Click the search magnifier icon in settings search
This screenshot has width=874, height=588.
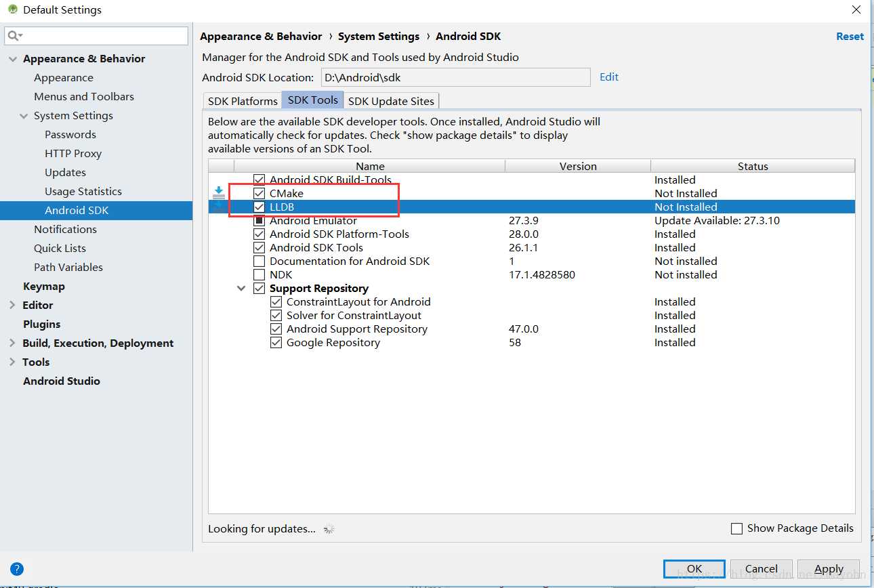(15, 35)
